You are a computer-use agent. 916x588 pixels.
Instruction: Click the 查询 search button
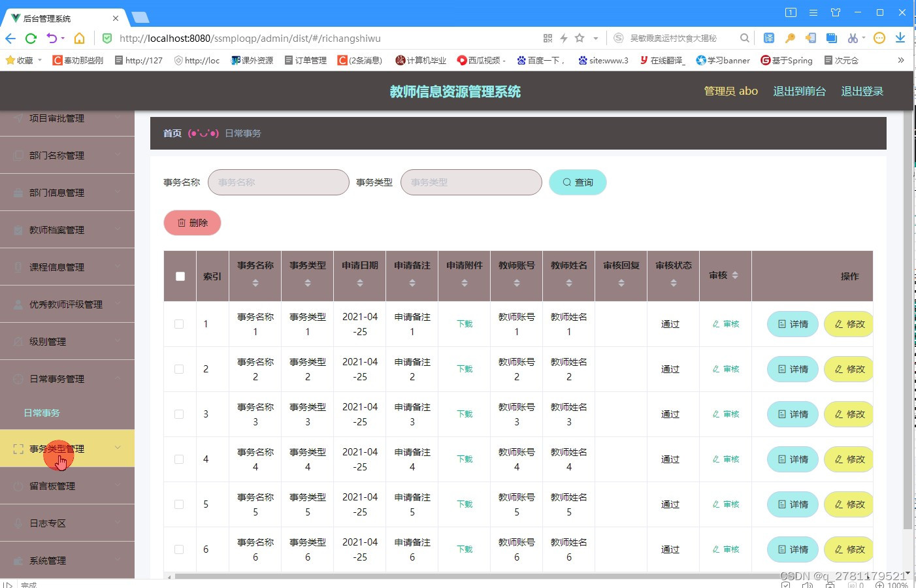click(578, 182)
